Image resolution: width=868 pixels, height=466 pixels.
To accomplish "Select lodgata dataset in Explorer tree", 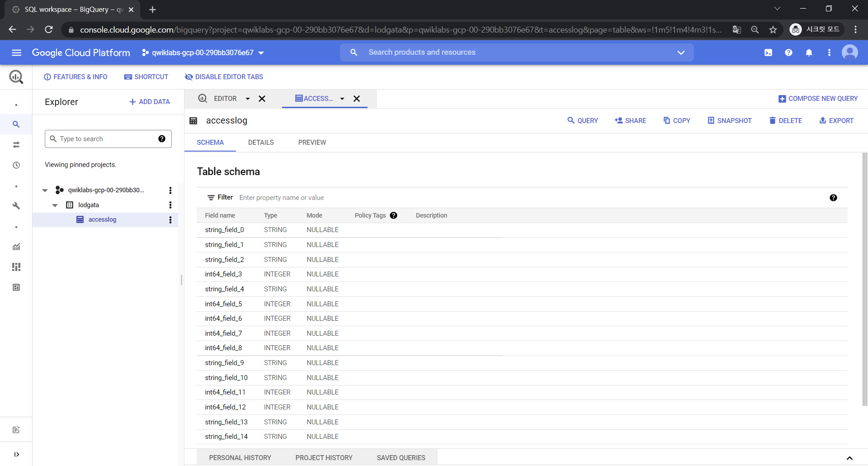I will [89, 205].
